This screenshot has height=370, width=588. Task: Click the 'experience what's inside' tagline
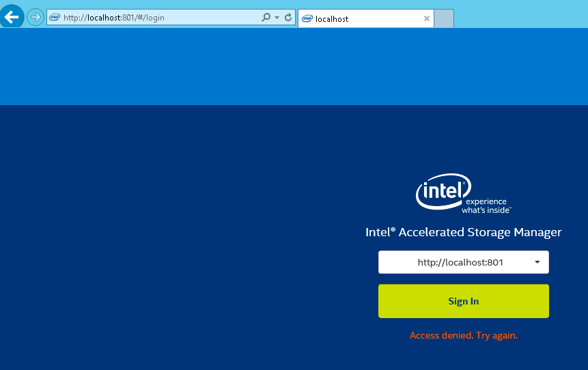(486, 206)
